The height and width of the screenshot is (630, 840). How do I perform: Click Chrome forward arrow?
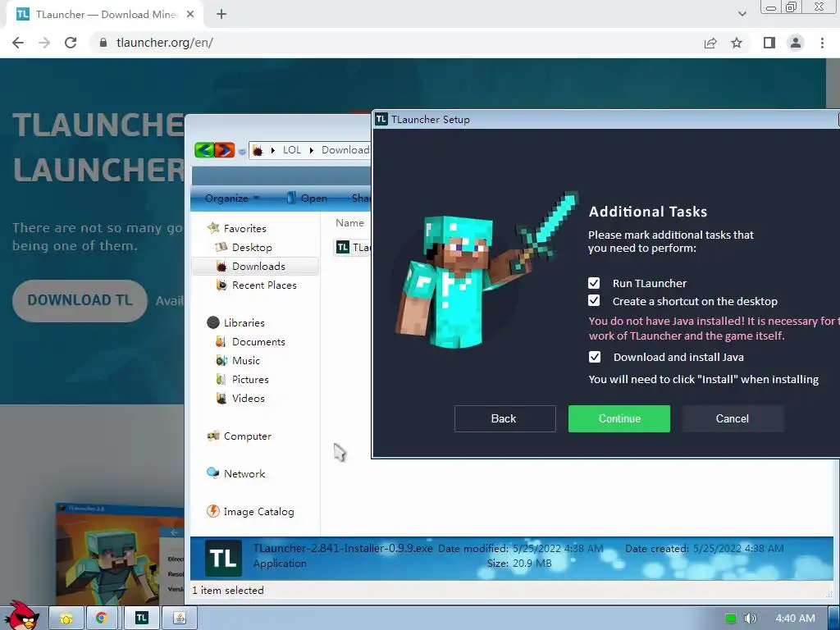click(44, 43)
